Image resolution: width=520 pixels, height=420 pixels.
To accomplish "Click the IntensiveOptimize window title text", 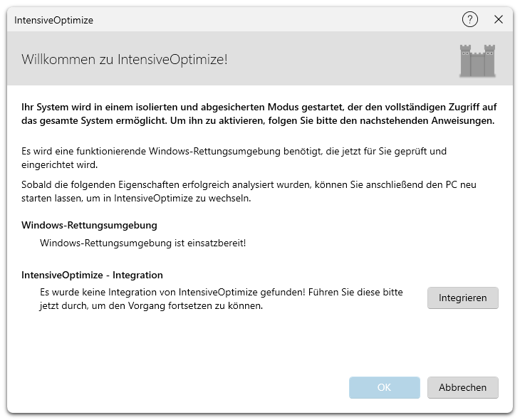I will pyautogui.click(x=53, y=20).
